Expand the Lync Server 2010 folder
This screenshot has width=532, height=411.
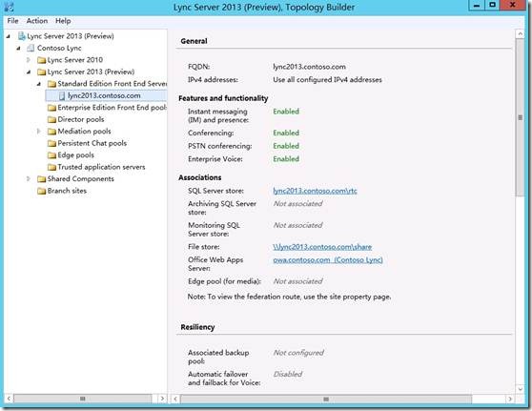pyautogui.click(x=29, y=60)
